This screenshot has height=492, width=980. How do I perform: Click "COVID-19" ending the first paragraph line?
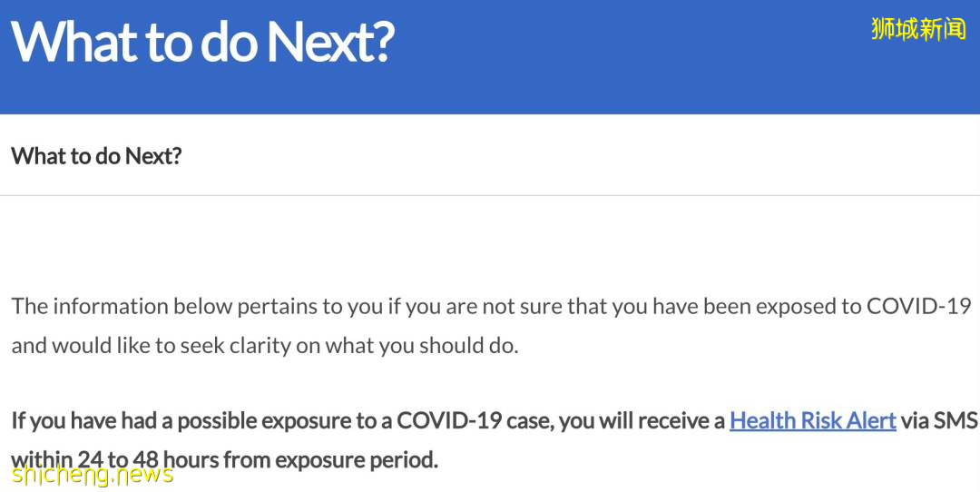918,306
